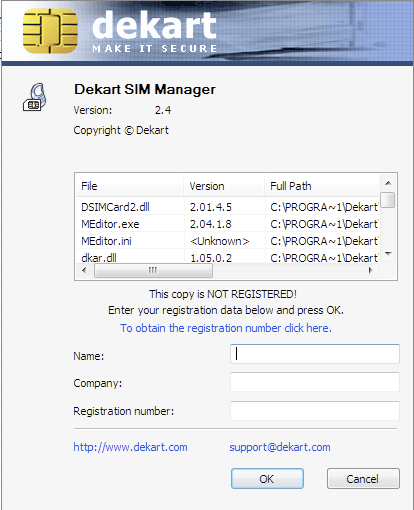
Task: Sort list by Version column header
Action: 224,186
